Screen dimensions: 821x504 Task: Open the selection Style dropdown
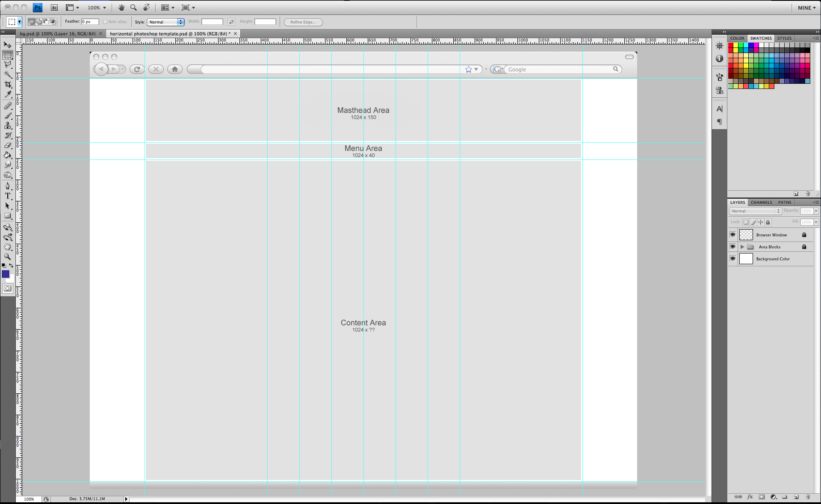[x=166, y=22]
